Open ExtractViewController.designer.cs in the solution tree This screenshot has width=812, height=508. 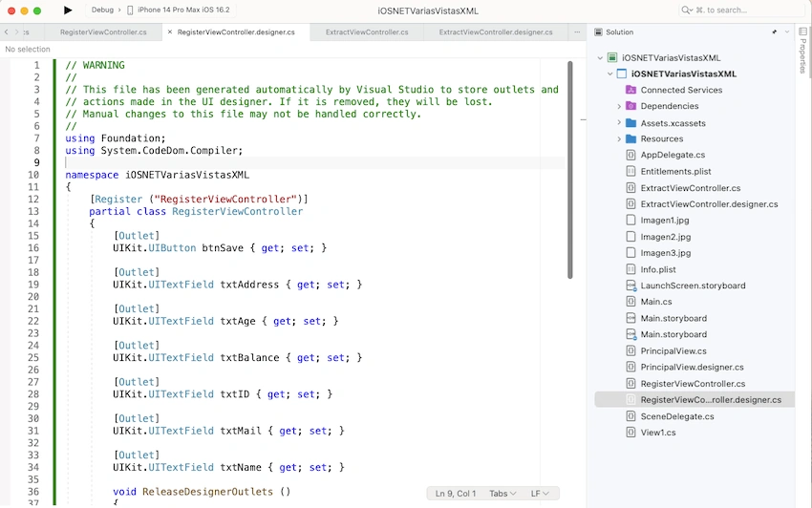pyautogui.click(x=709, y=204)
